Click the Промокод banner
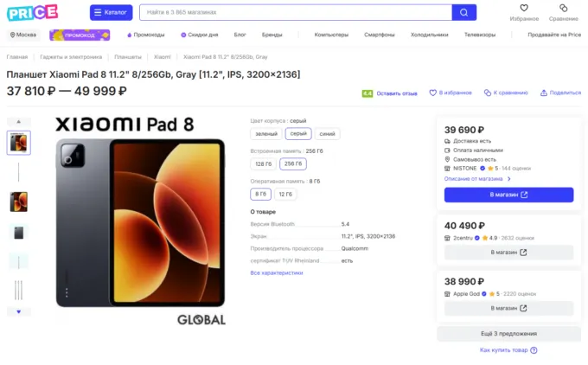Image resolution: width=588 pixels, height=365 pixels. 80,35
